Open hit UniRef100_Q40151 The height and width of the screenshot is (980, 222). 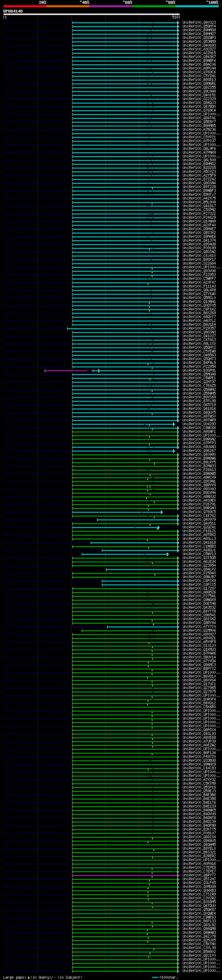[199, 95]
